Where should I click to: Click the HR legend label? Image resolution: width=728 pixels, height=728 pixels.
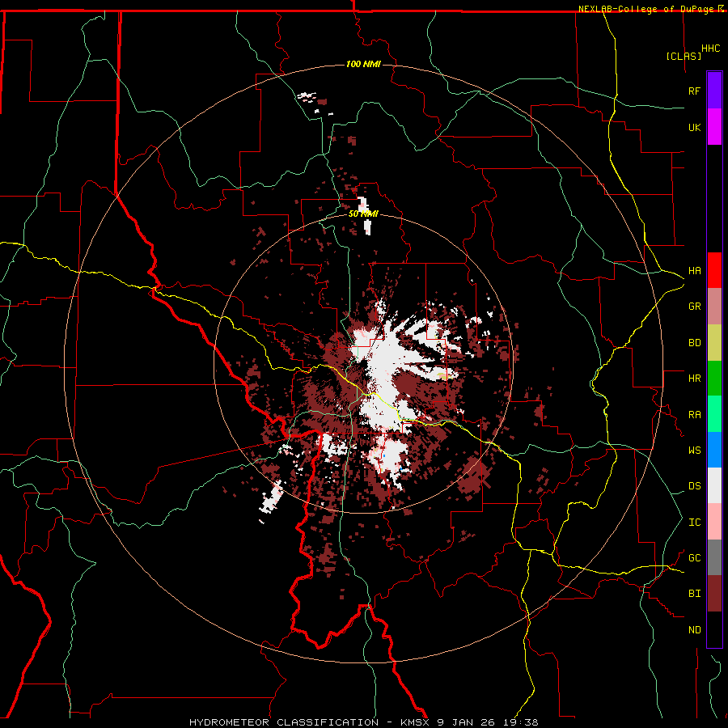click(x=694, y=379)
